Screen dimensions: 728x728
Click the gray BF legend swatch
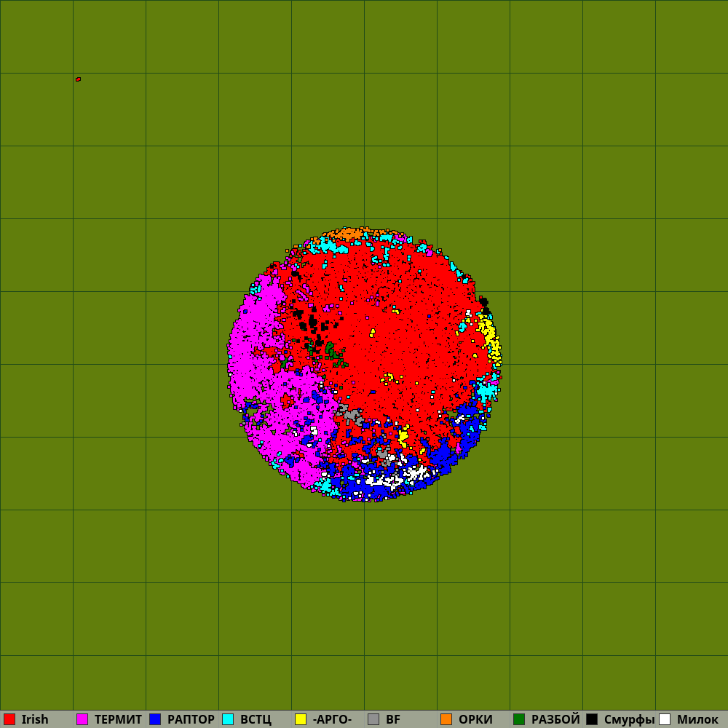click(x=373, y=719)
